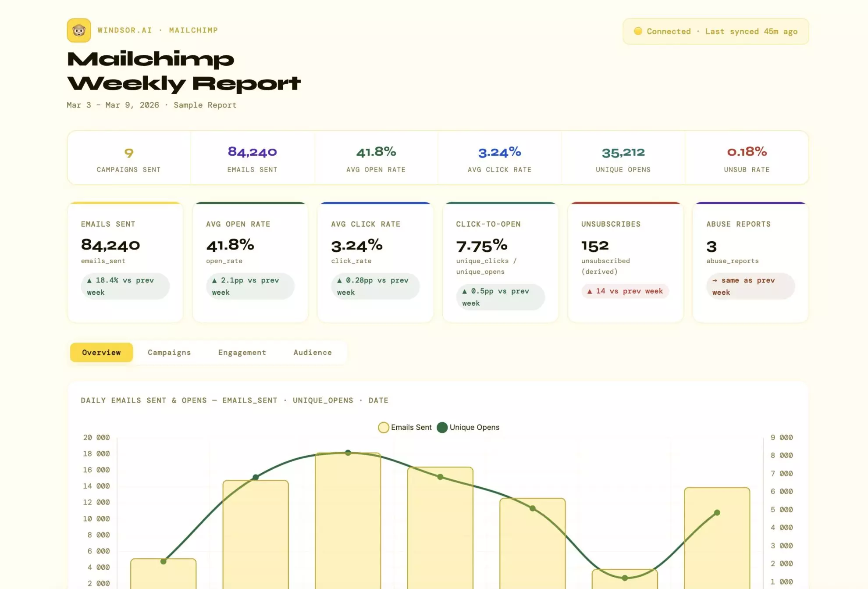Screen dimensions: 868x589
Task: Open the Engagement tab
Action: pos(242,352)
